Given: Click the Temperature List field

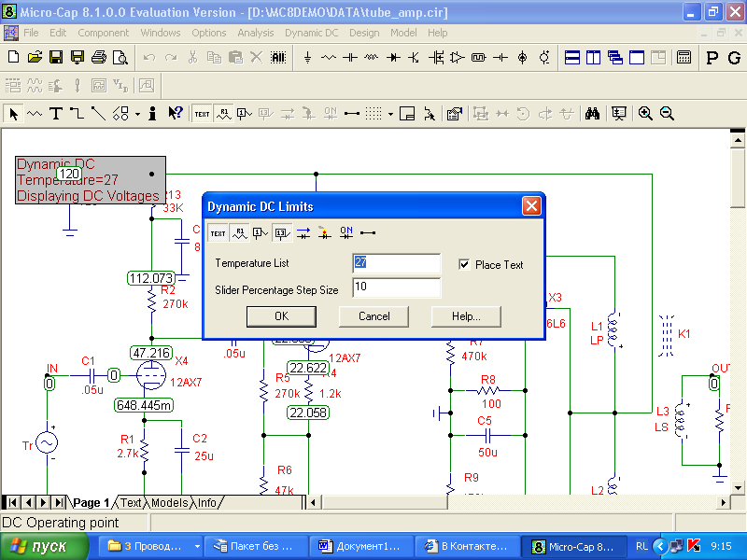Looking at the screenshot, I should (396, 263).
